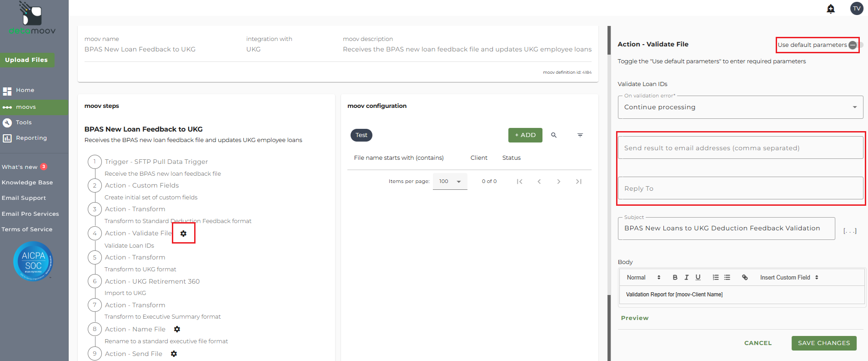Click the Body text editor area
This screenshot has width=868, height=361.
coord(742,295)
